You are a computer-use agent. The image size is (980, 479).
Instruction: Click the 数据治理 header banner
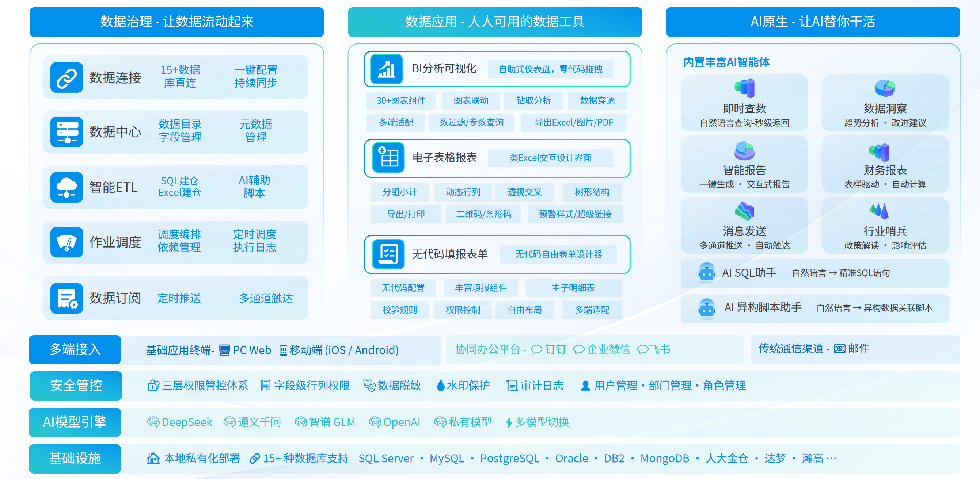point(177,22)
